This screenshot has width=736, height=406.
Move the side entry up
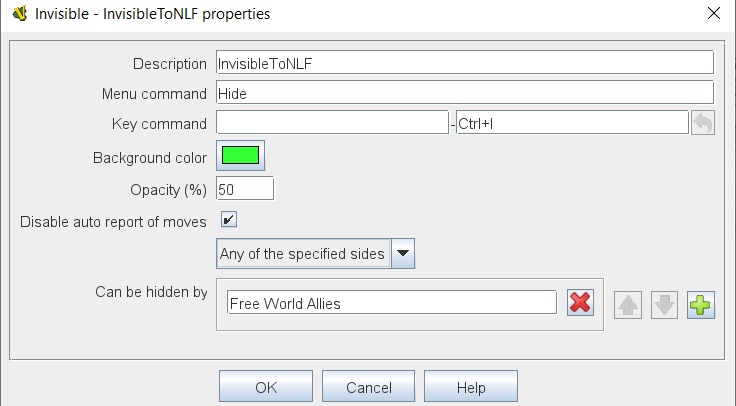pyautogui.click(x=630, y=305)
